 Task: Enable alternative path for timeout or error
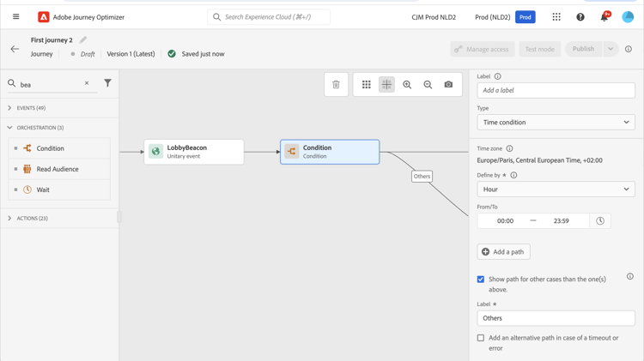481,338
